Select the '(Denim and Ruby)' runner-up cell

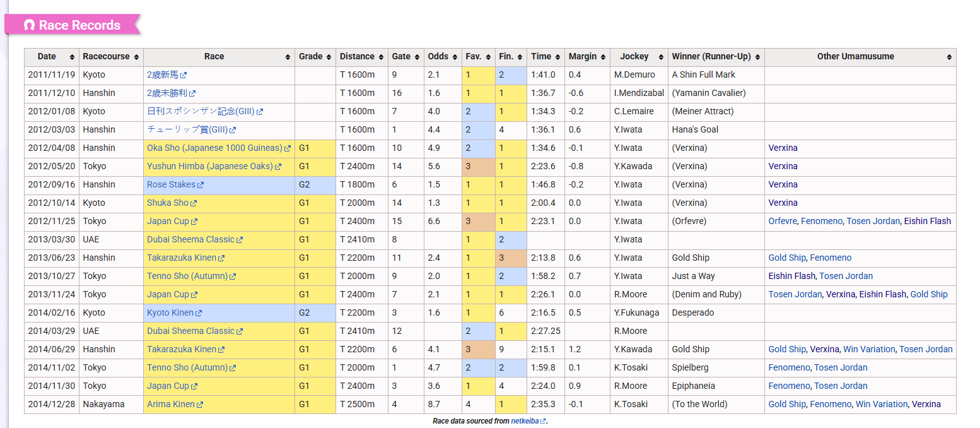point(716,294)
